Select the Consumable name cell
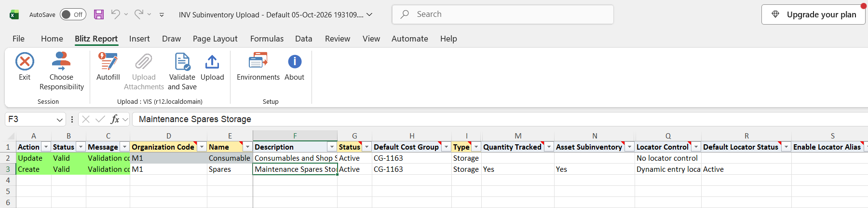The image size is (868, 208). point(230,158)
